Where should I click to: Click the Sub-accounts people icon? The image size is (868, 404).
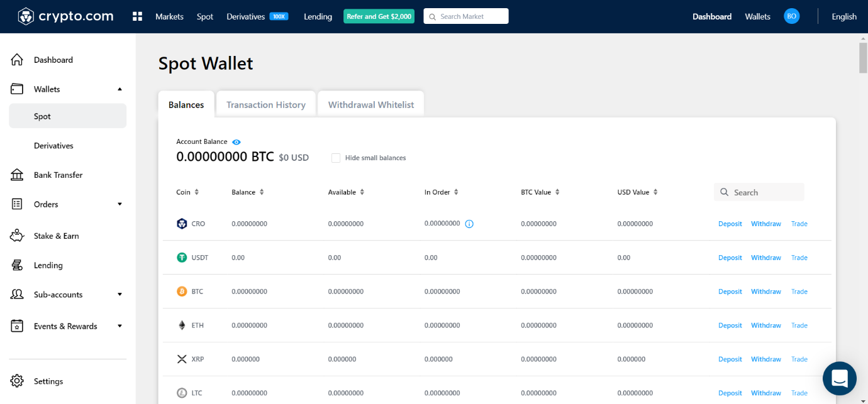(x=17, y=294)
